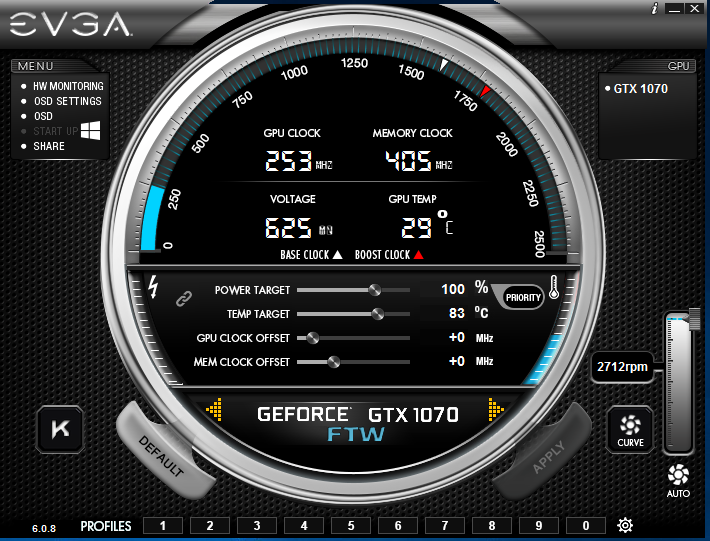The height and width of the screenshot is (541, 710).
Task: Click the EVGA logo
Action: click(71, 24)
